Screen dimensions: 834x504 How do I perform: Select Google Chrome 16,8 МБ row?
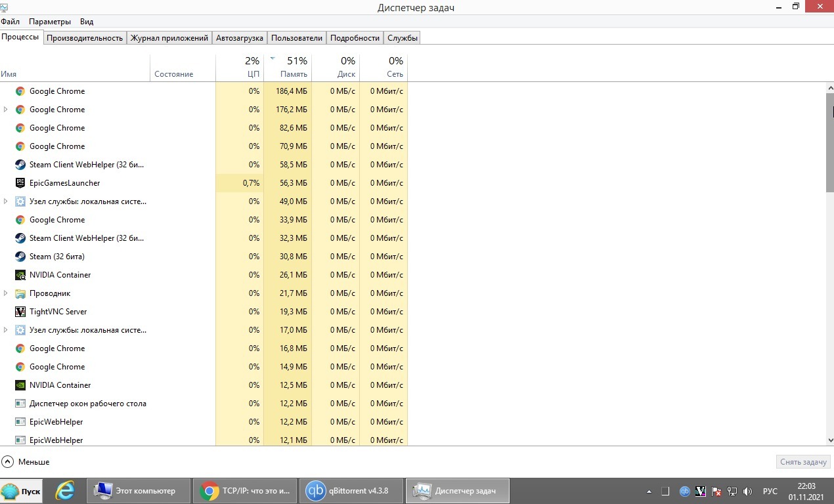[x=204, y=348]
